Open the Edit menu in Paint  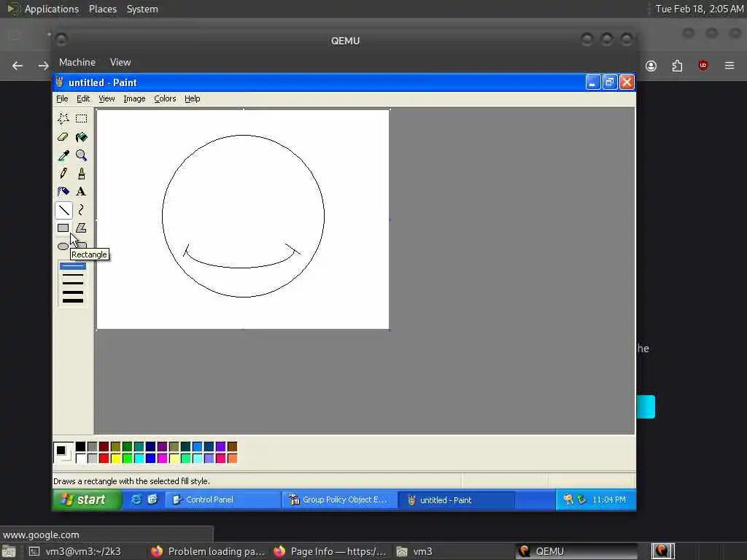click(83, 98)
